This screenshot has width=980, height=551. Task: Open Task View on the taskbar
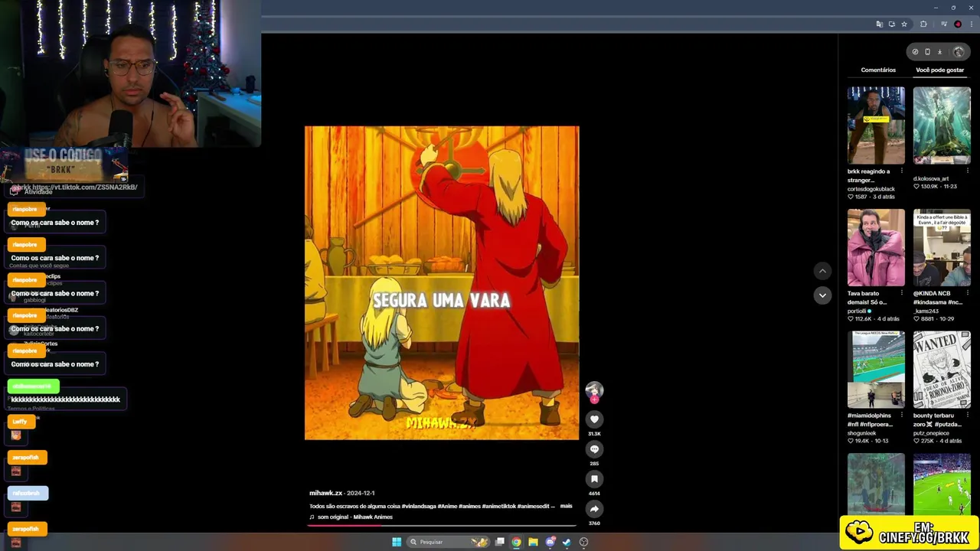pos(500,542)
